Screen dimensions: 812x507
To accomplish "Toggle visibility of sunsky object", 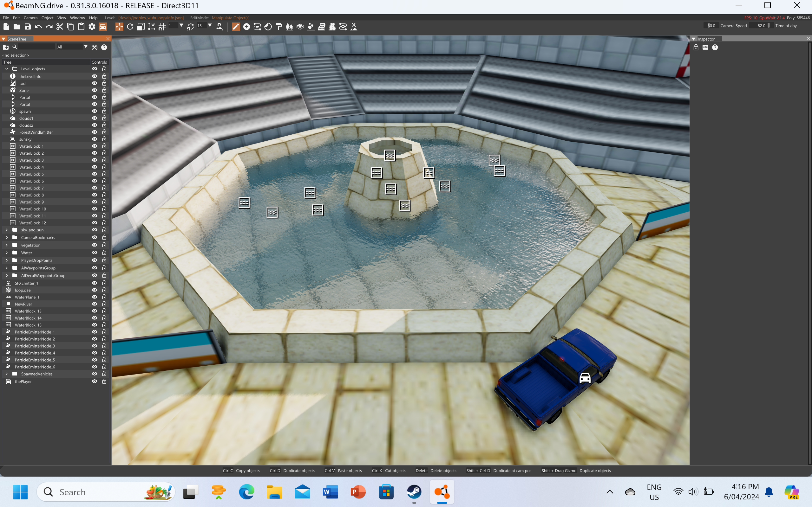I will pyautogui.click(x=95, y=139).
